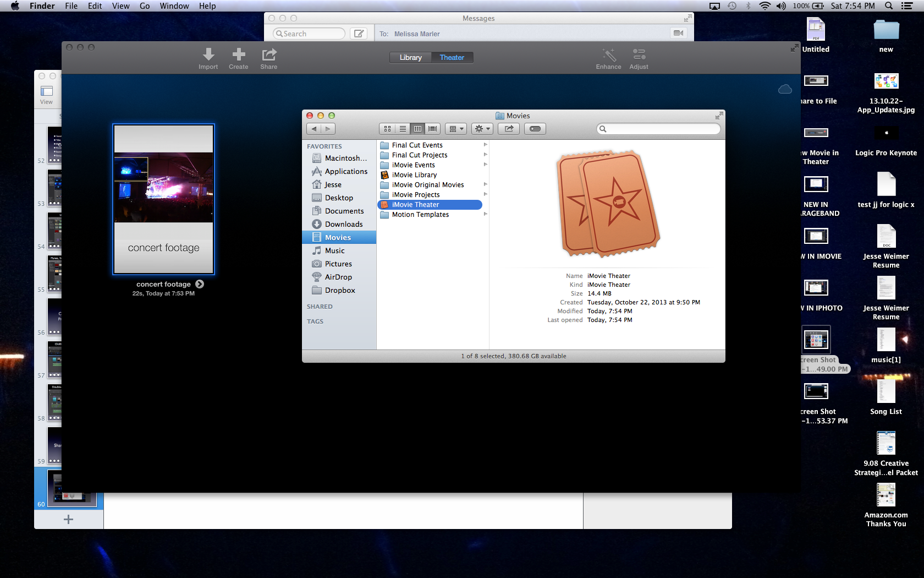Select Pictures in Finder sidebar

tap(339, 264)
